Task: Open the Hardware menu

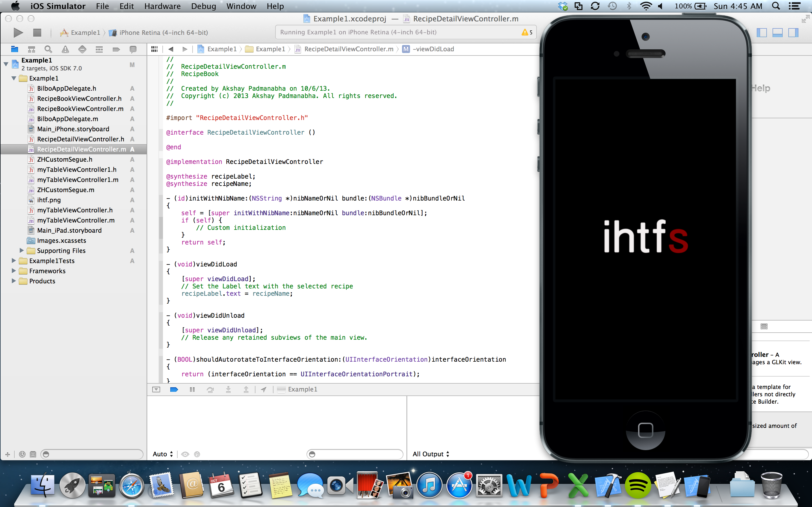Action: (x=162, y=6)
